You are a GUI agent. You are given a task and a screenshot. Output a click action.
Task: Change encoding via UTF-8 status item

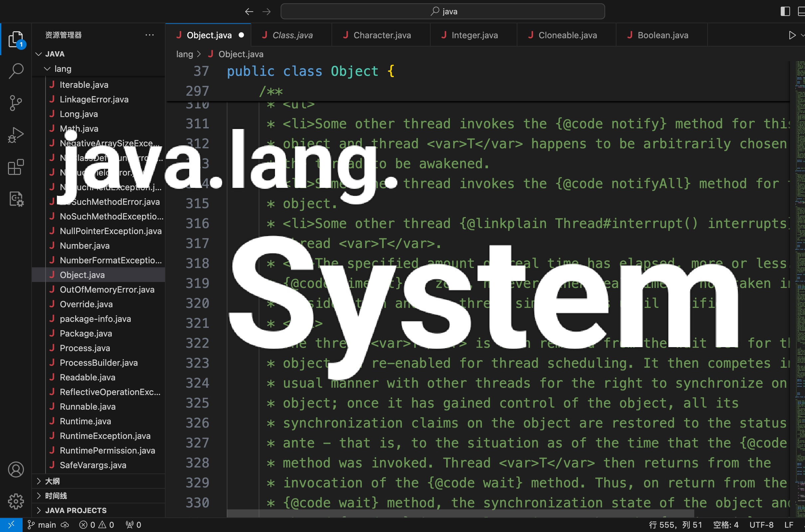click(x=761, y=525)
